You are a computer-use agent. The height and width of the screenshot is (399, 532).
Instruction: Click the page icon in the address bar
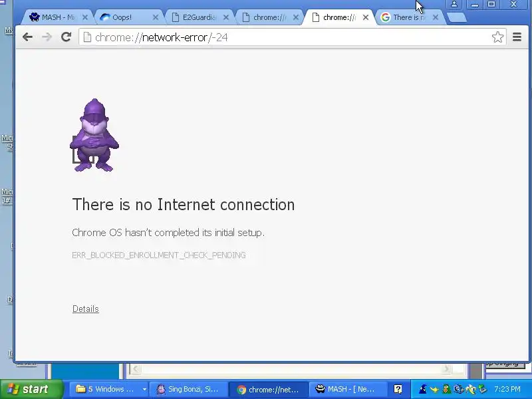coord(87,37)
